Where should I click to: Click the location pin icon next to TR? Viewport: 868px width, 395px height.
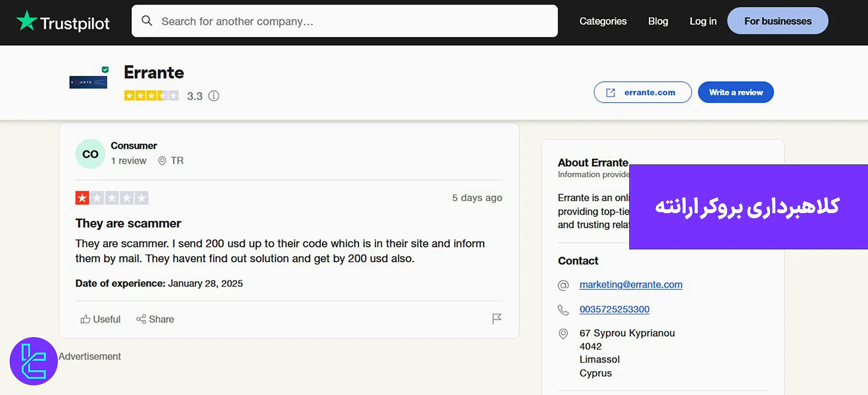(162, 161)
